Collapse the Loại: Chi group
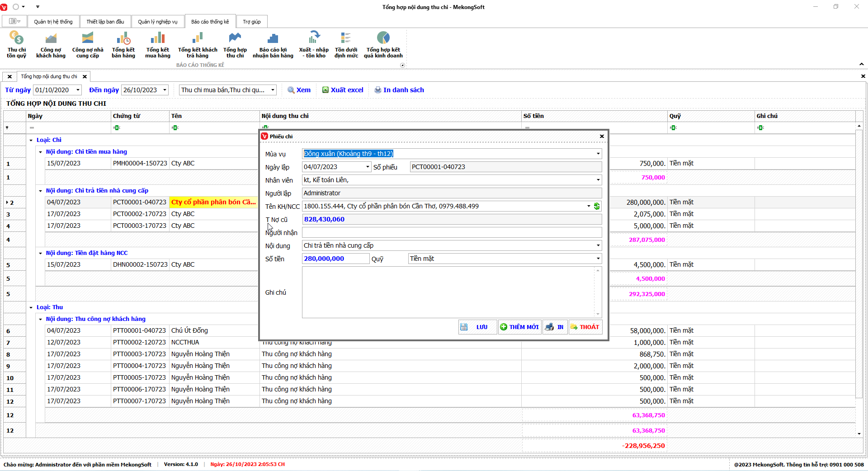868x471 pixels. coord(31,140)
